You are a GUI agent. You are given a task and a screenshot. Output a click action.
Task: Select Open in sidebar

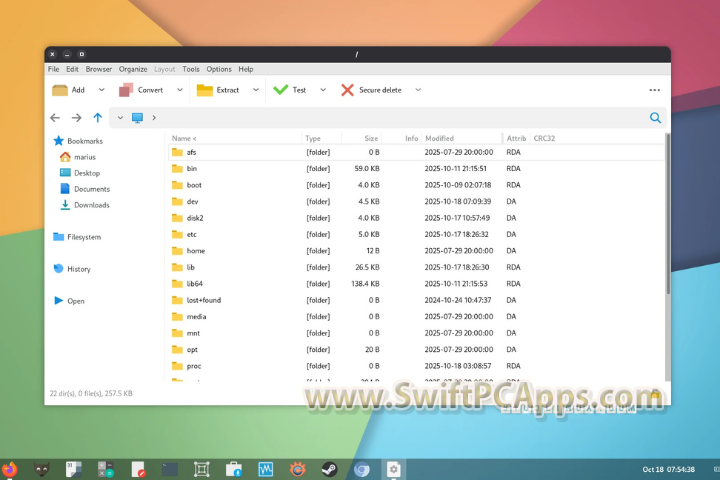click(69, 301)
